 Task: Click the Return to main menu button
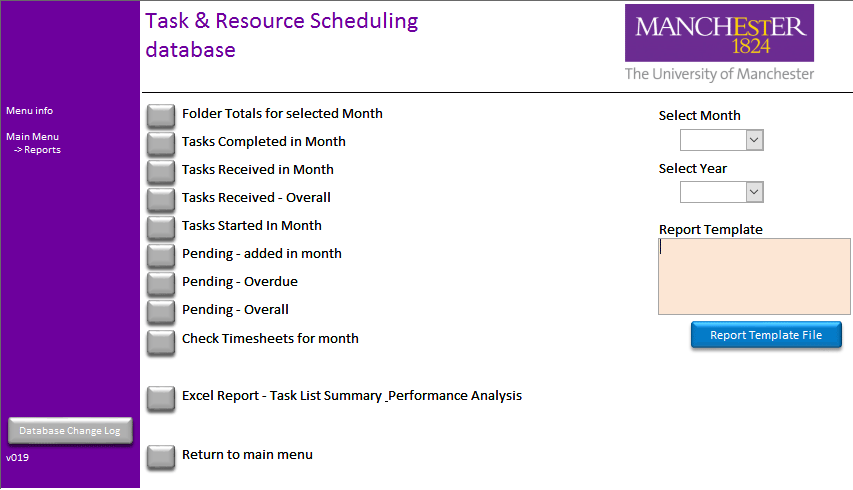click(x=161, y=457)
